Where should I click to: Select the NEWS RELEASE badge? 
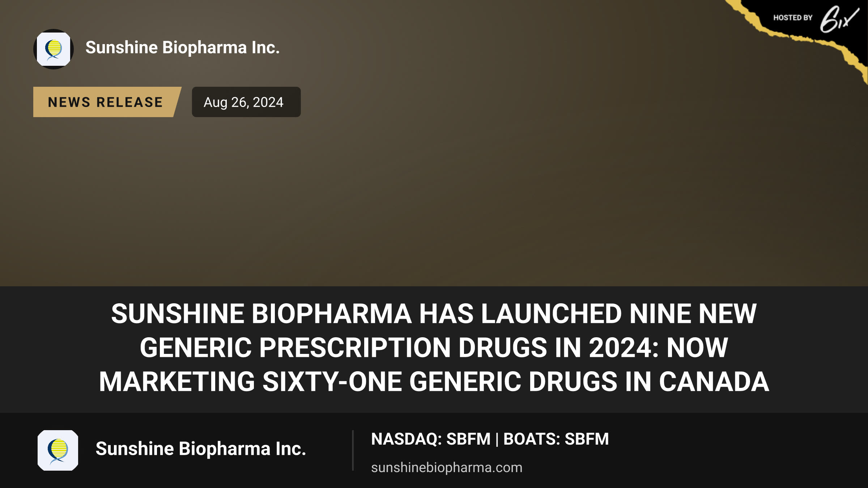tap(107, 102)
